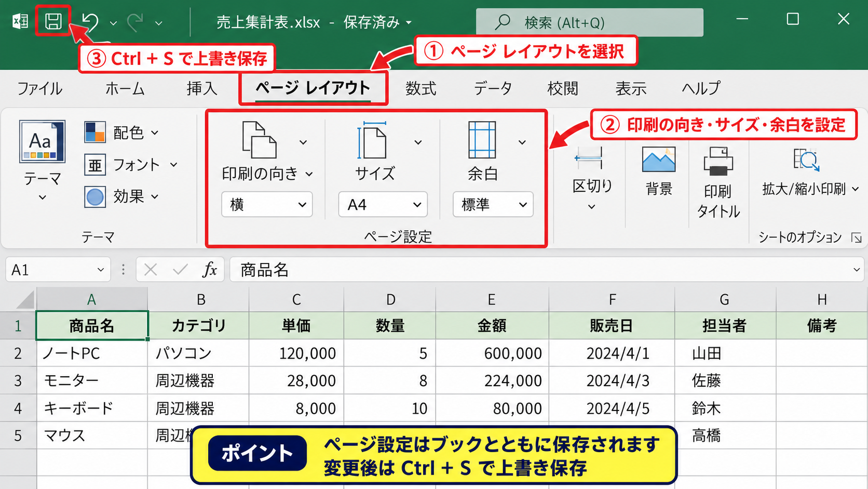
Task: Select cell with date 2024/4/3
Action: point(612,380)
